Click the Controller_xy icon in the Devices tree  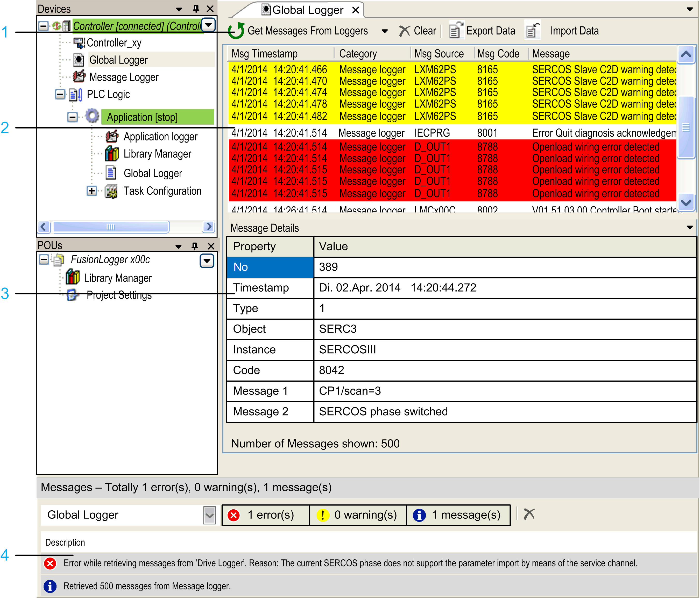pyautogui.click(x=79, y=42)
